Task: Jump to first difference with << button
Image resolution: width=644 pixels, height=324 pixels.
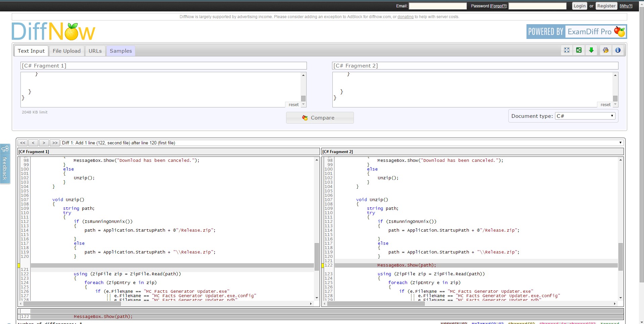Action: (x=22, y=143)
